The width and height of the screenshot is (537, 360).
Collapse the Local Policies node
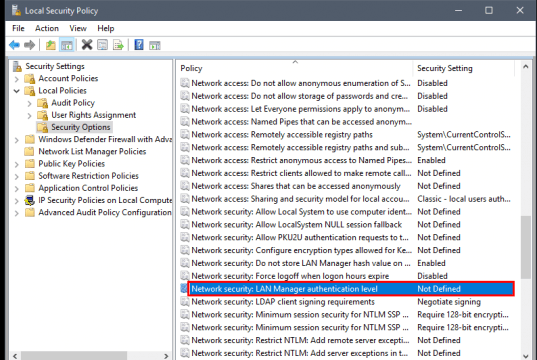point(16,91)
